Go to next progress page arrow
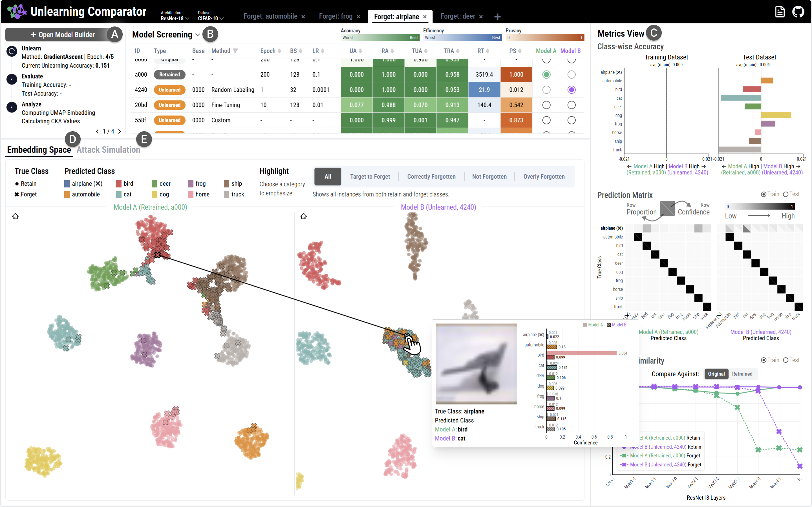 pyautogui.click(x=120, y=132)
